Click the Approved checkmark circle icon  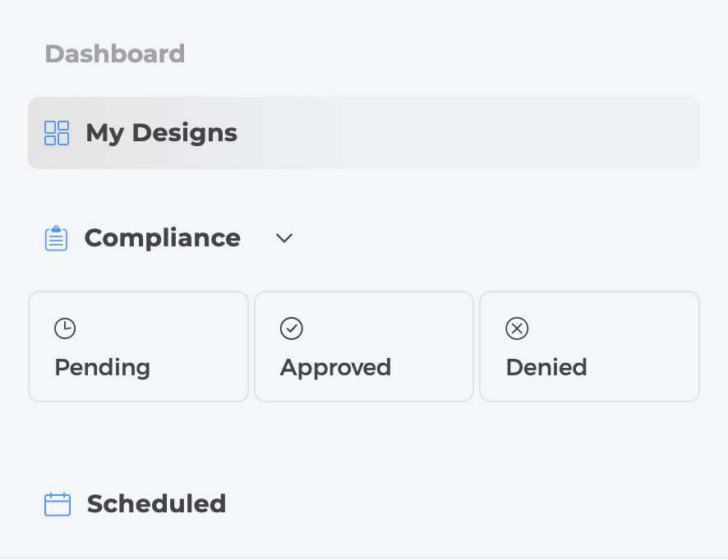pyautogui.click(x=292, y=328)
